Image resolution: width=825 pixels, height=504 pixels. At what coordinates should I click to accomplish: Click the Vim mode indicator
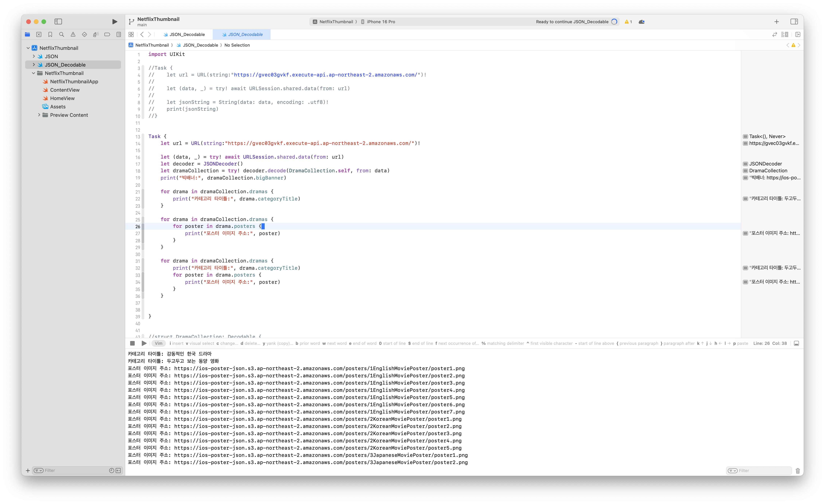click(159, 343)
